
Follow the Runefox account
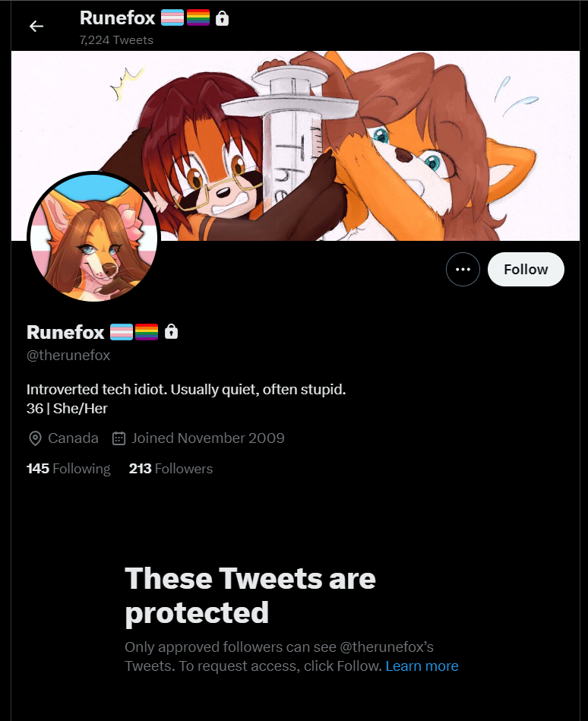[526, 270]
